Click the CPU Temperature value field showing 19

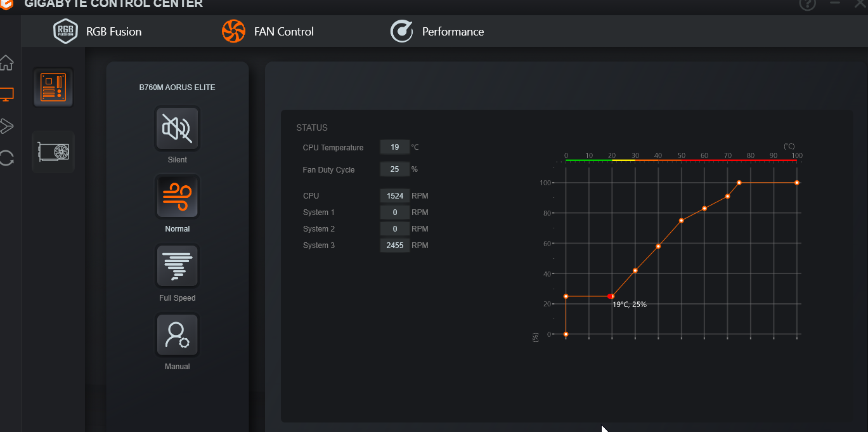(x=395, y=147)
